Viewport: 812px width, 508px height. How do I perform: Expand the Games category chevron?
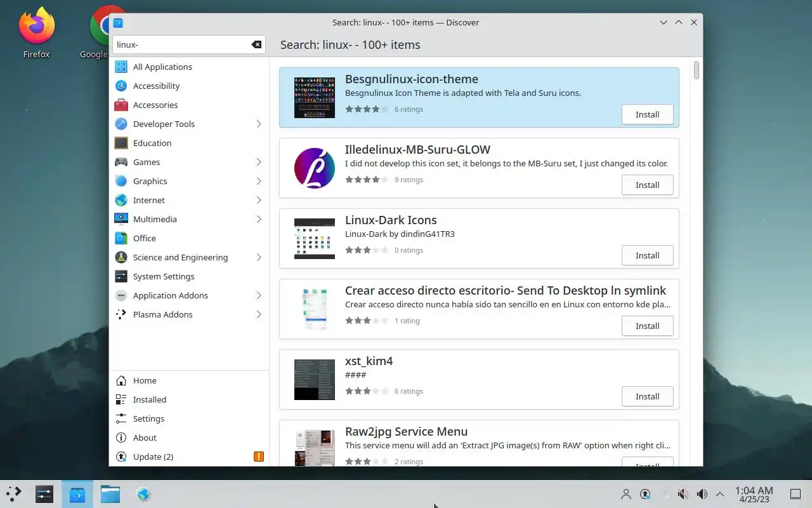[259, 162]
